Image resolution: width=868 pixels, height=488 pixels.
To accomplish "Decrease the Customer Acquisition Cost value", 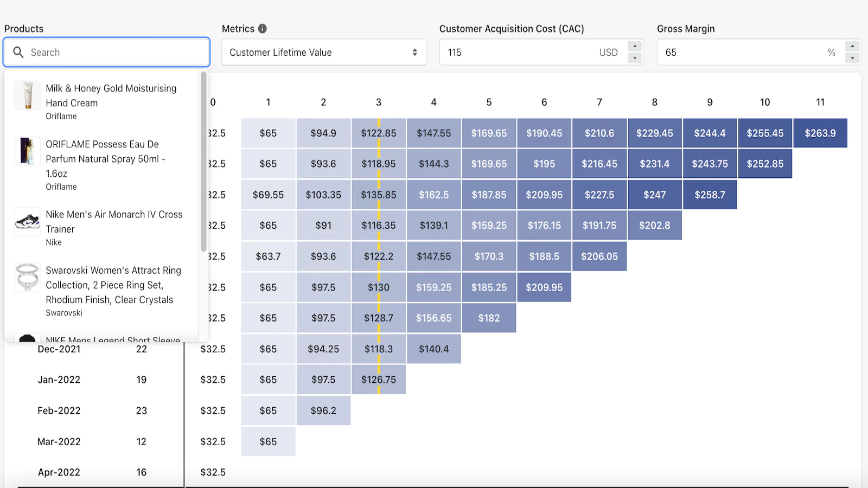I will [x=635, y=58].
